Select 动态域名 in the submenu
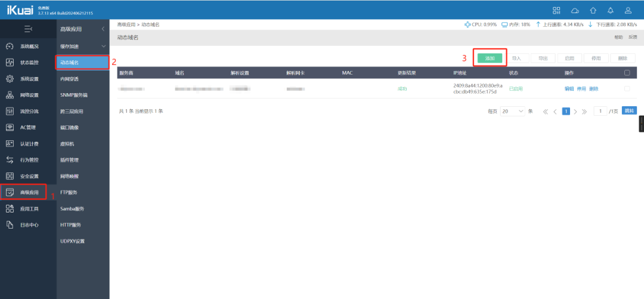The width and height of the screenshot is (644, 299). 82,63
